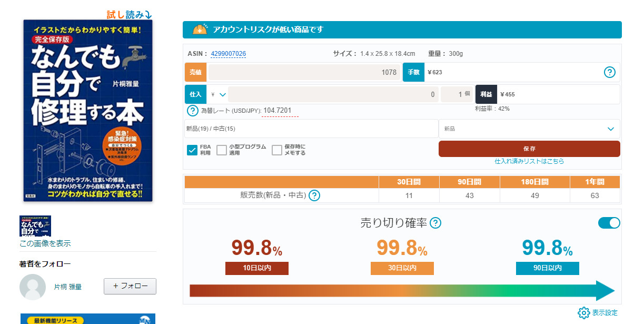Enable 小型プログラム適用 checkbox
Screen dimensions: 644x324
coord(222,150)
